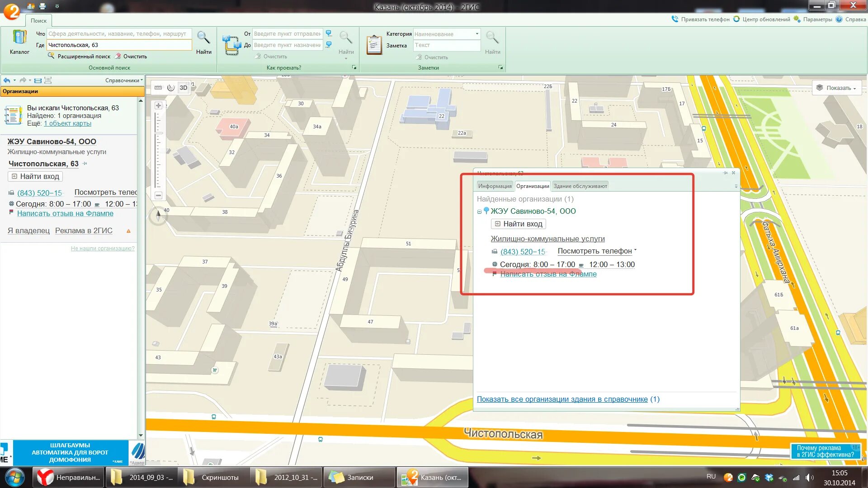Expand Посмотреть телефон in building card
Viewport: 868px width, 488px height.
tap(597, 251)
